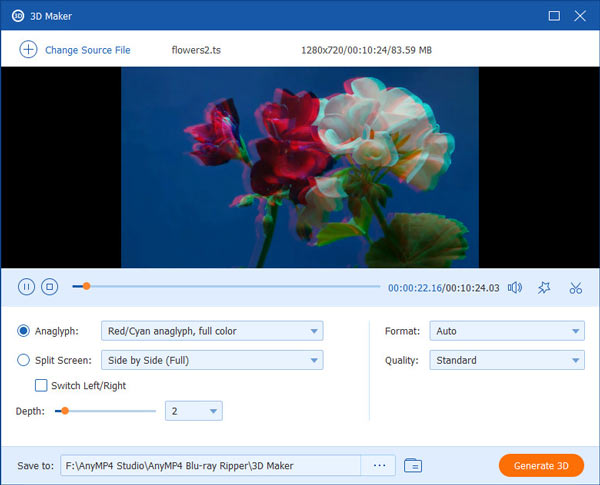Viewport: 600px width, 485px height.
Task: Click the Depth slider track
Action: (x=110, y=411)
